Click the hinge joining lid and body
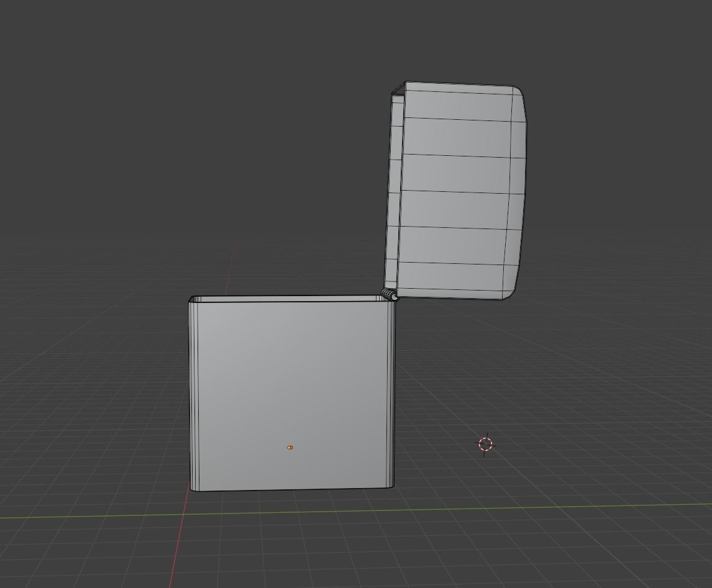The width and height of the screenshot is (712, 588). coord(389,294)
